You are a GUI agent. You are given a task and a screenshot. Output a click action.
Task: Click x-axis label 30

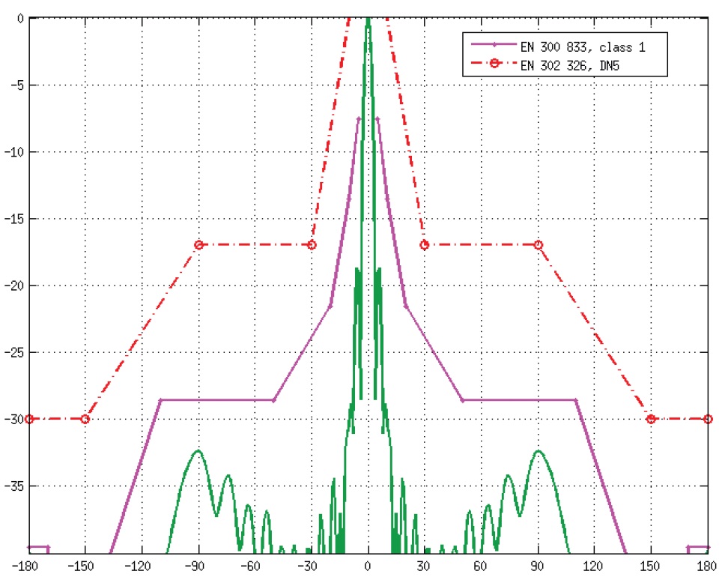[423, 567]
